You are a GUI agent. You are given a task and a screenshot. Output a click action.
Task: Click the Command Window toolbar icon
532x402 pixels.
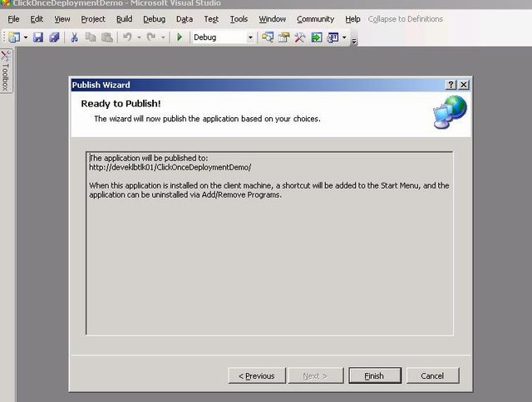click(x=332, y=37)
